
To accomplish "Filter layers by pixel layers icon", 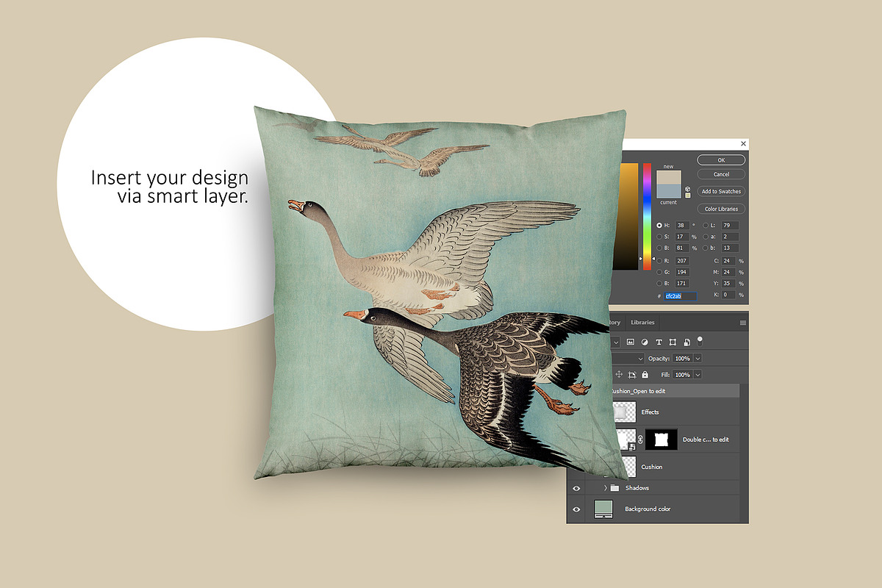I will 631,342.
